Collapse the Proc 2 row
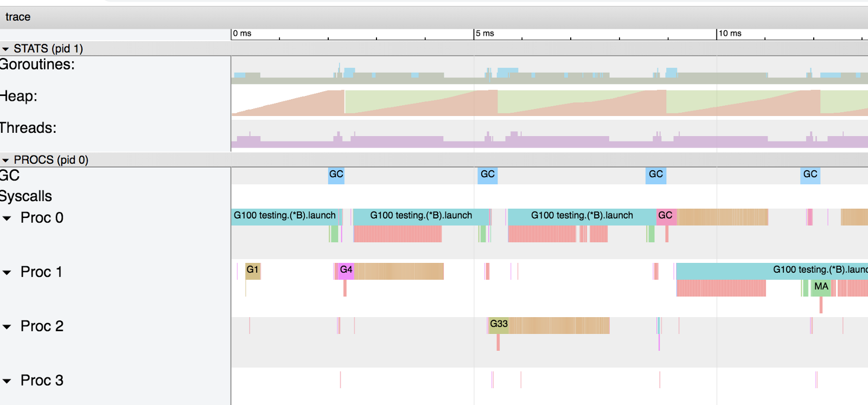 [x=7, y=326]
